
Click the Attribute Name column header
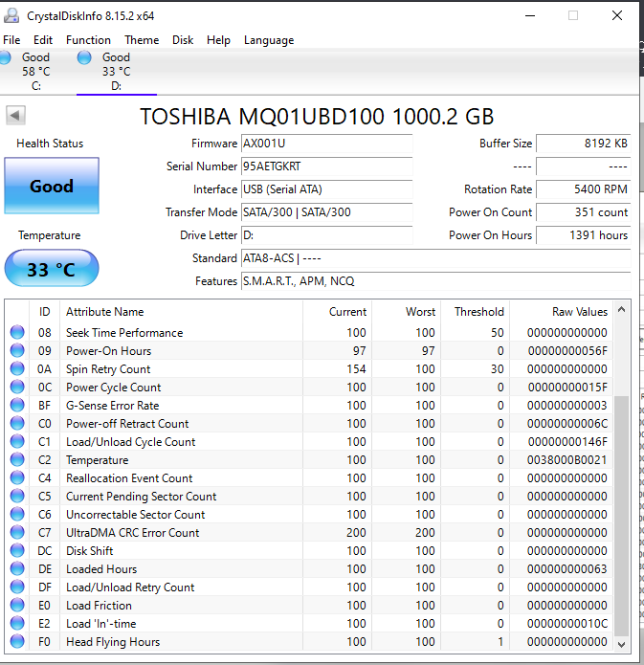[x=105, y=311]
